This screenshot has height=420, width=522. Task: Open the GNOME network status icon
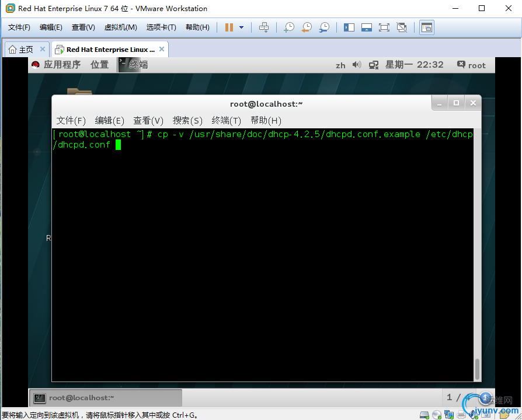pyautogui.click(x=374, y=65)
